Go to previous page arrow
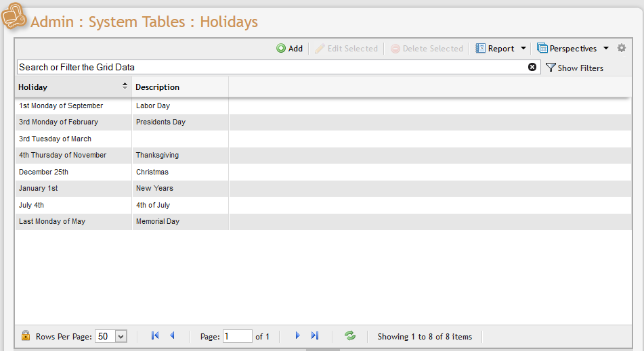This screenshot has width=644, height=351. 172,335
